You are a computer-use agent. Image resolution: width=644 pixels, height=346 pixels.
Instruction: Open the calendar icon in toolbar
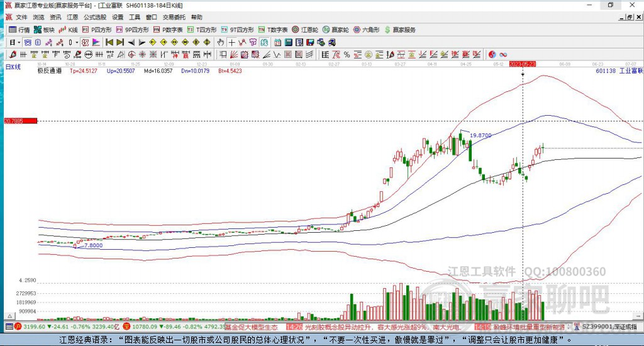tap(277, 42)
